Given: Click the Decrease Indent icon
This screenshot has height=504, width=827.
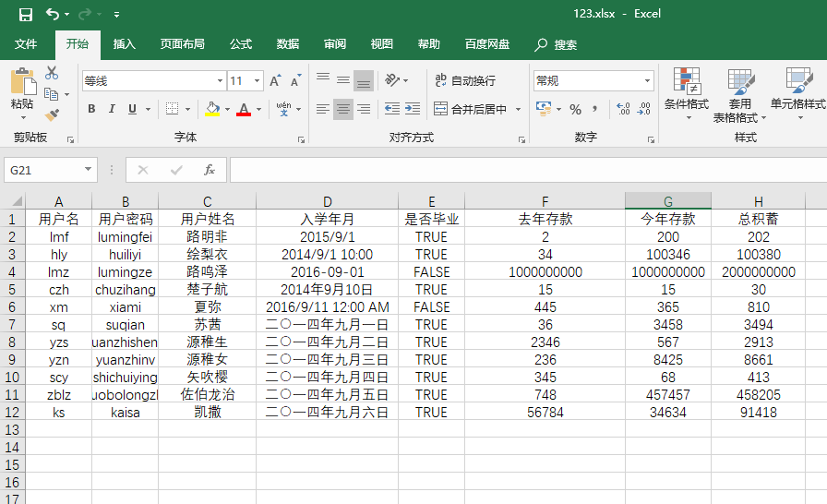Looking at the screenshot, I should click(x=392, y=109).
